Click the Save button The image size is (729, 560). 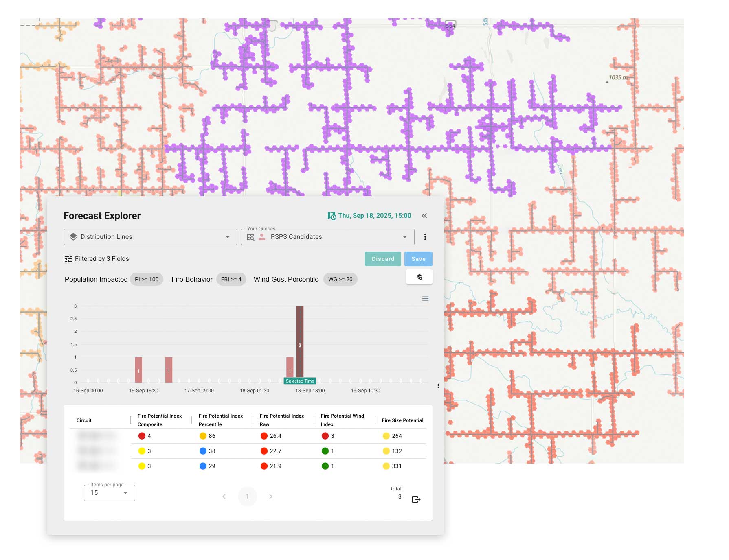click(418, 258)
